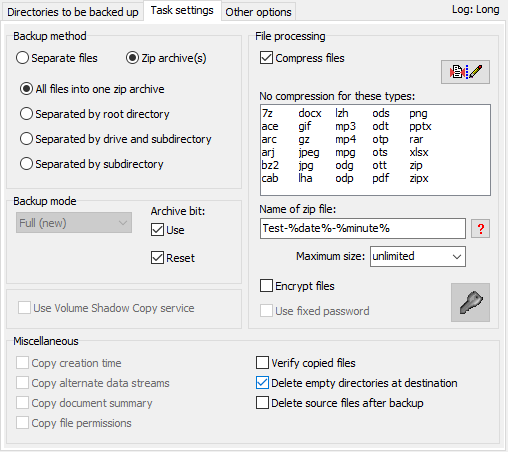The height and width of the screenshot is (452, 508).
Task: Select Separated by drive and subdirectory
Action: (26, 139)
